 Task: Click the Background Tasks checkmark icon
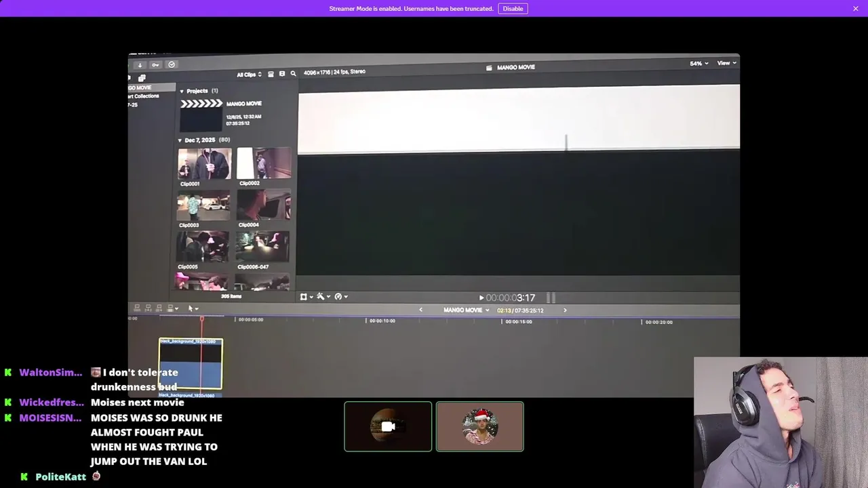pos(172,64)
